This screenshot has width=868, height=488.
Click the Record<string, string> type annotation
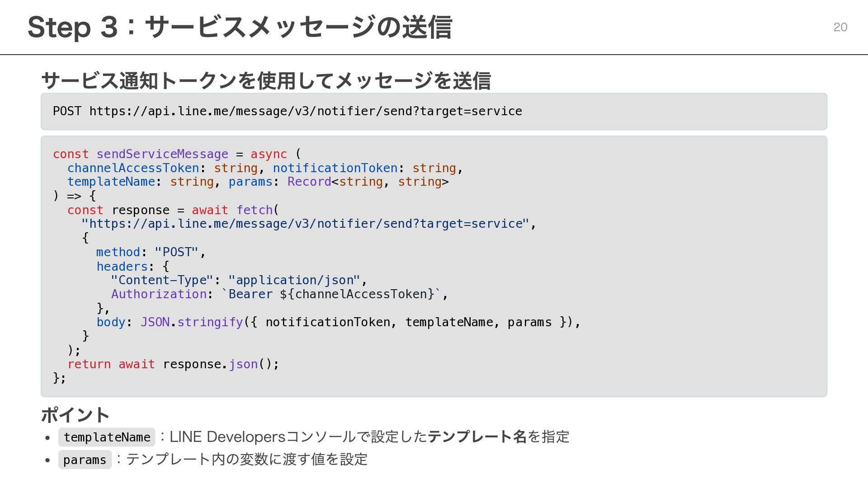click(368, 182)
